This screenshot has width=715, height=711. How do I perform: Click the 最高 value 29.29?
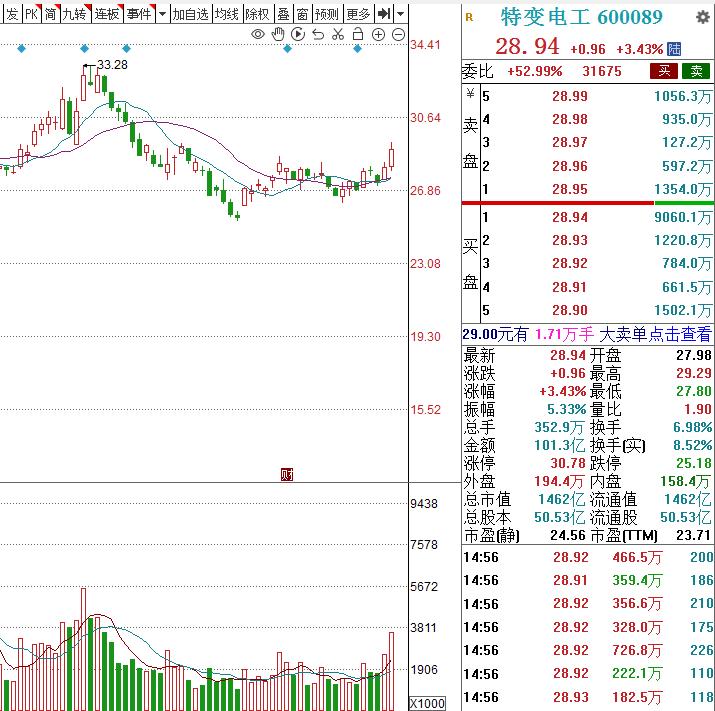tap(694, 373)
